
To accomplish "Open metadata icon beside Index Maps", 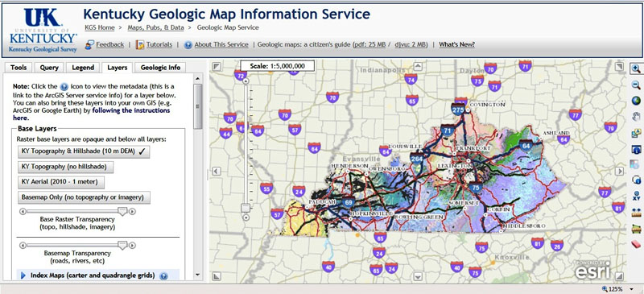I will (163, 276).
